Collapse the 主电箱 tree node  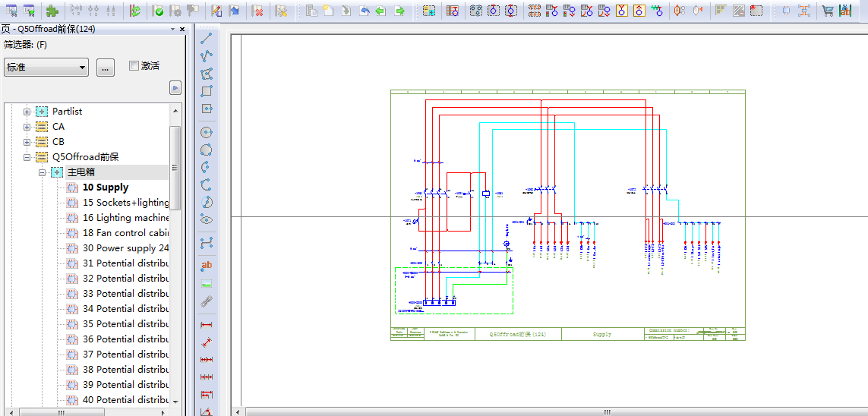[42, 172]
